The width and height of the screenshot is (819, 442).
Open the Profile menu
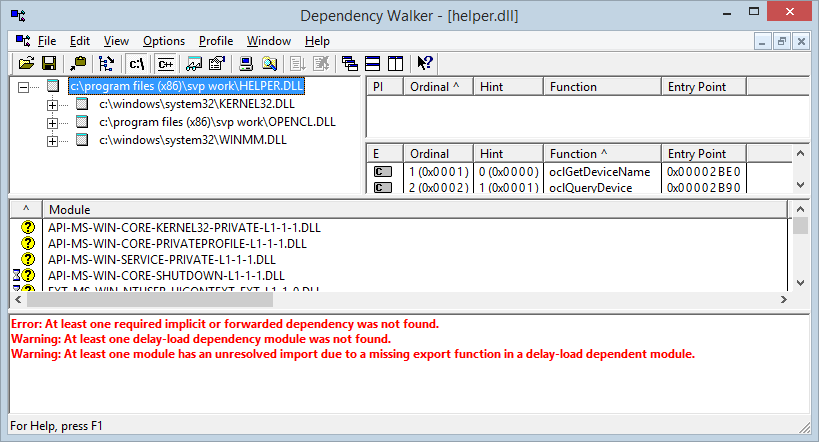[215, 41]
